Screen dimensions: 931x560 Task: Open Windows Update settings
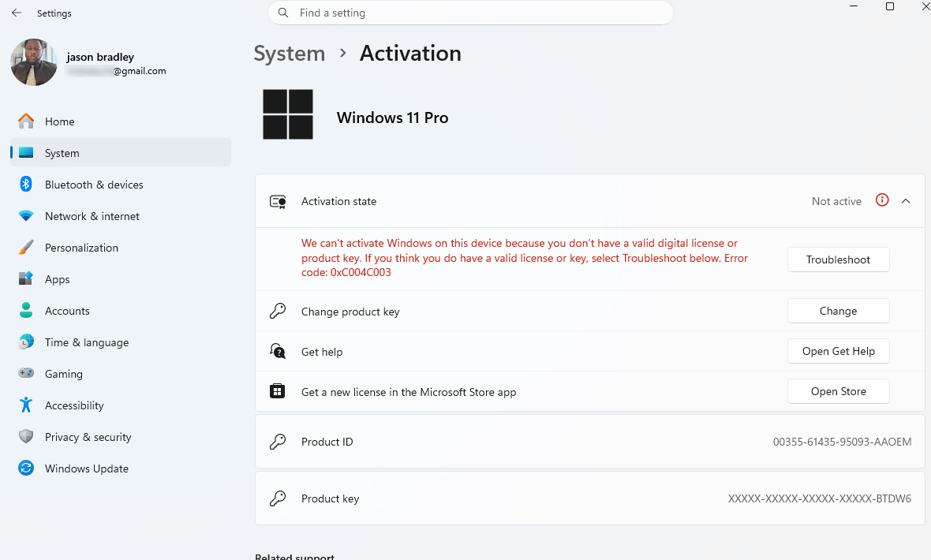(121, 468)
